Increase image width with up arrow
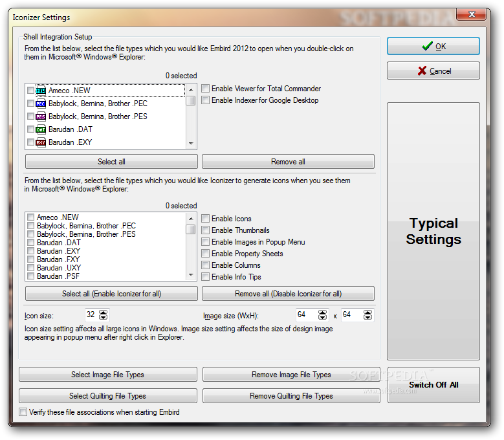The width and height of the screenshot is (504, 440). [322, 313]
